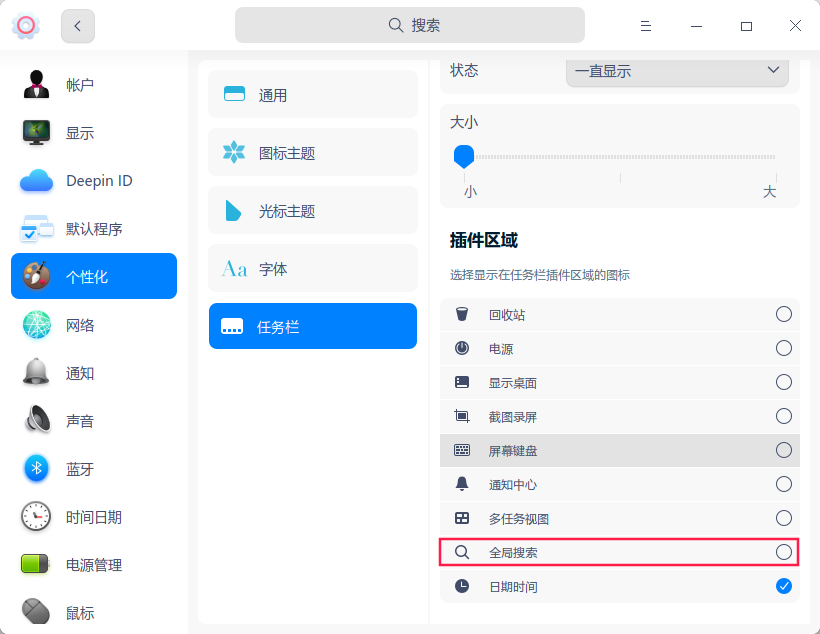The image size is (820, 634).
Task: Enable the screen keyboard (屏幕键盘) plugin
Action: tap(784, 450)
